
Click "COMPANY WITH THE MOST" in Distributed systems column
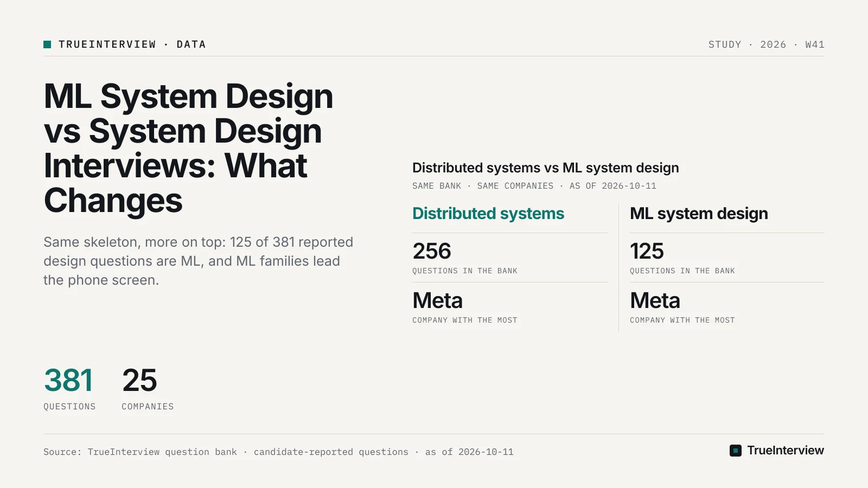click(x=465, y=320)
